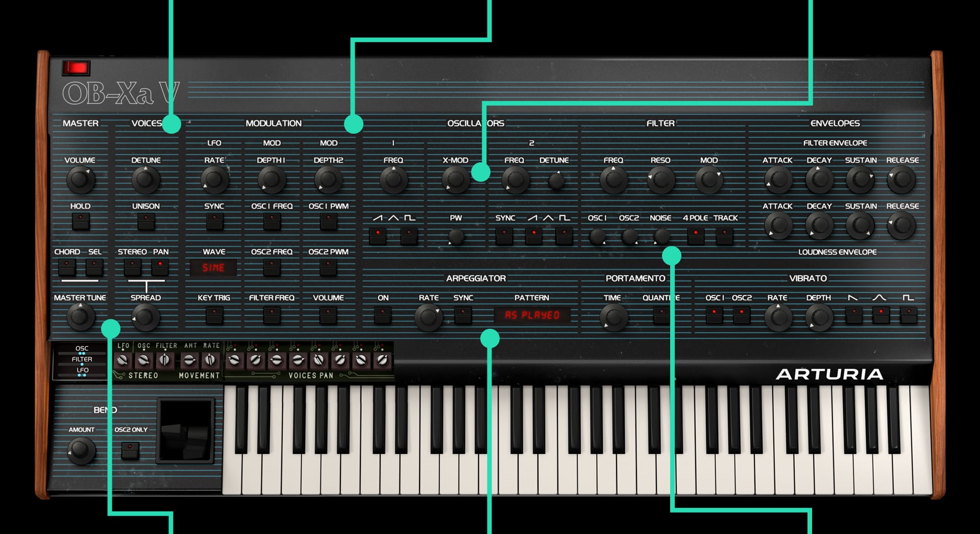This screenshot has height=534, width=980.
Task: Click the Oscillator 2 DETUNE knob
Action: pos(556,181)
